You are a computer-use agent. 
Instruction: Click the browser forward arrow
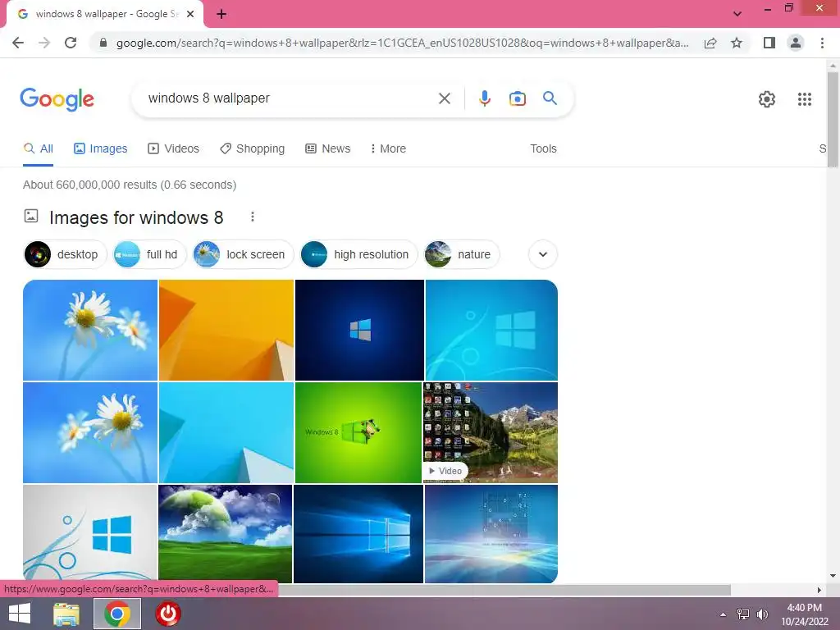(44, 43)
